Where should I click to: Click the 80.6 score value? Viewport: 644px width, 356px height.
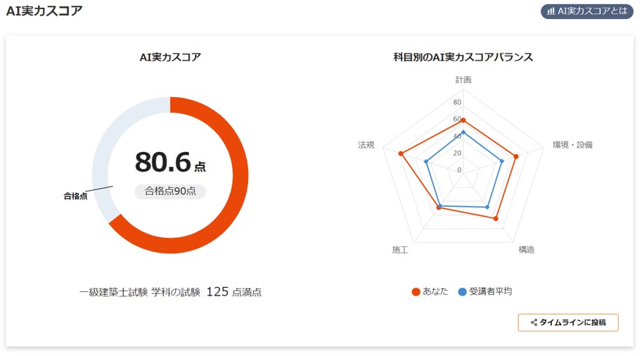[163, 162]
